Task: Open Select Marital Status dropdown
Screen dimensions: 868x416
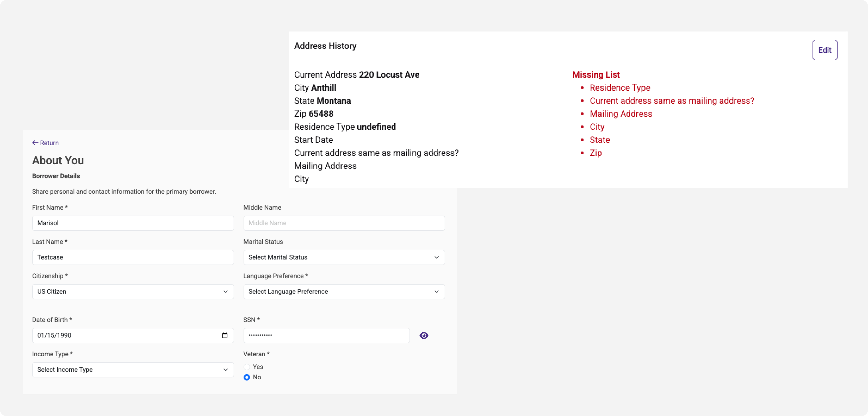Action: click(x=337, y=257)
